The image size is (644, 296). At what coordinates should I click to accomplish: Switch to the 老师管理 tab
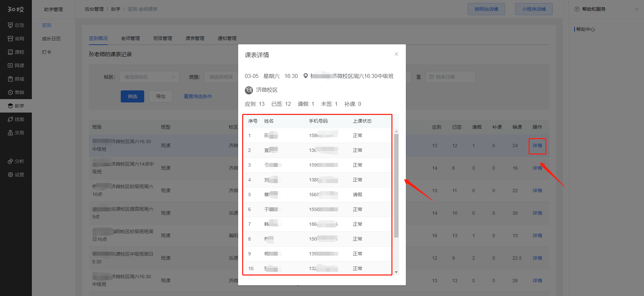pos(130,38)
